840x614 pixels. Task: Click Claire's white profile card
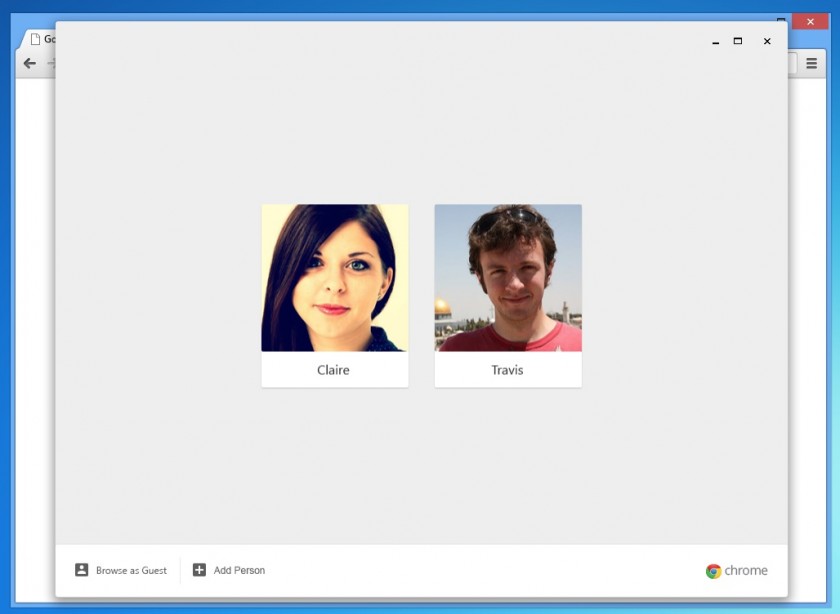[334, 295]
